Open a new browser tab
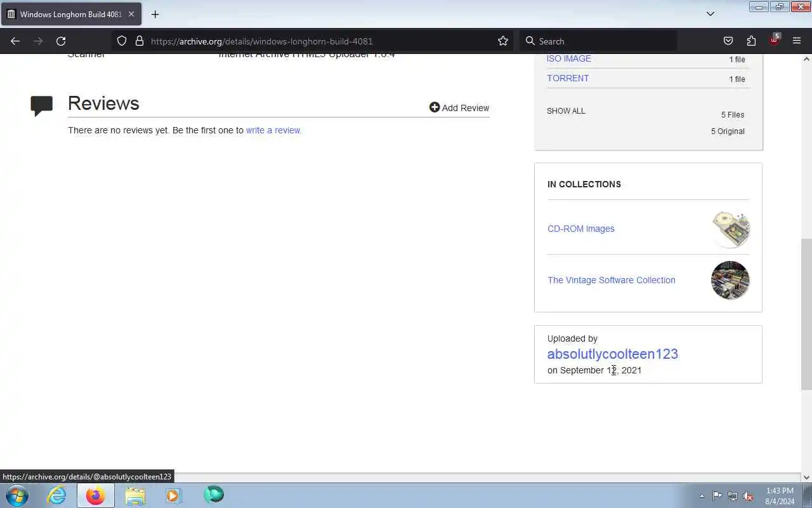The image size is (812, 508). coord(155,14)
